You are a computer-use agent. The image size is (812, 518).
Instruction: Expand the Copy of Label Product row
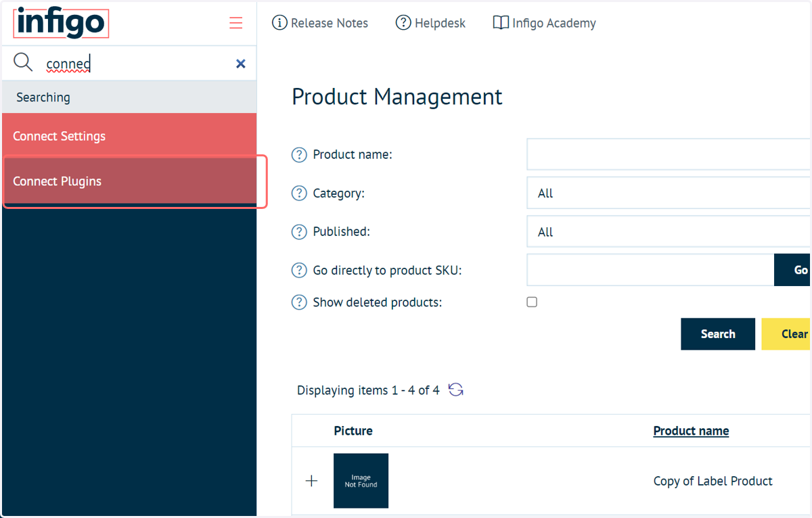311,481
